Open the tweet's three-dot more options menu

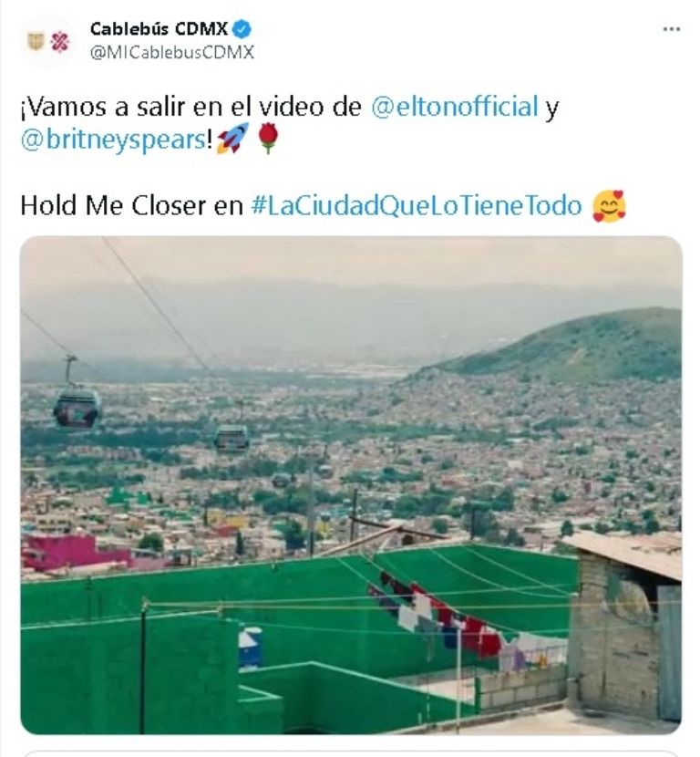672,29
